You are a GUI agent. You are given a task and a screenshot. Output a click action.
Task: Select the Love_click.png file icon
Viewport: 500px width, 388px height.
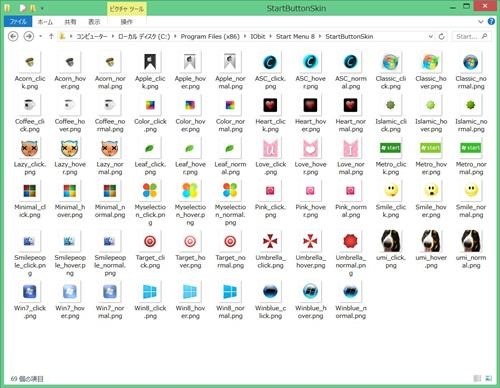270,148
